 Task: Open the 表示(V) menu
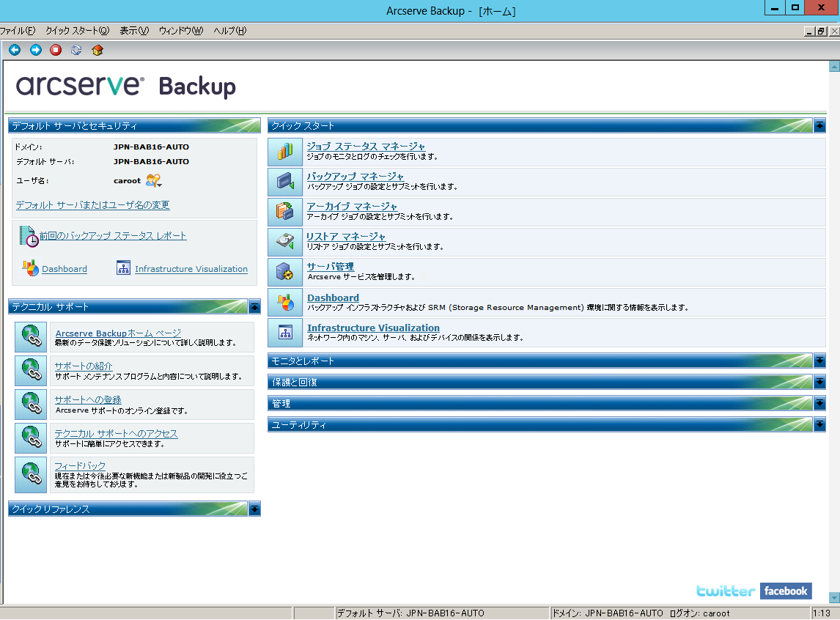pyautogui.click(x=134, y=31)
